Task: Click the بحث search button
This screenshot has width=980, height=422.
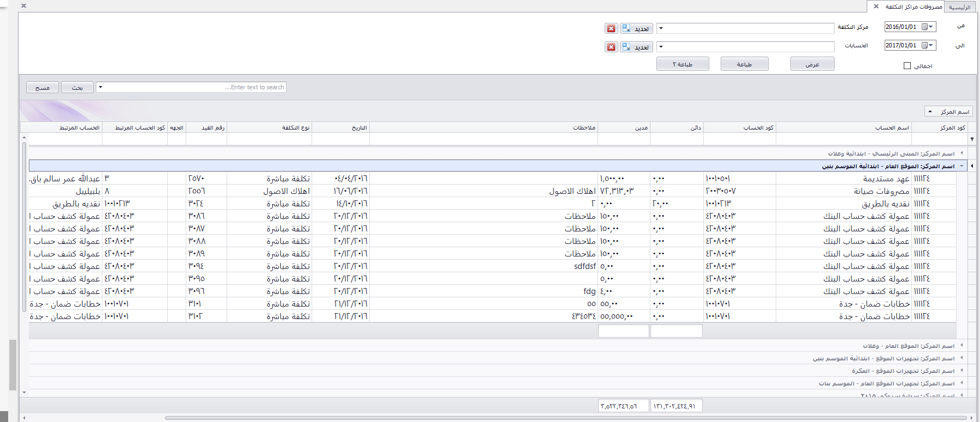Action: point(77,88)
